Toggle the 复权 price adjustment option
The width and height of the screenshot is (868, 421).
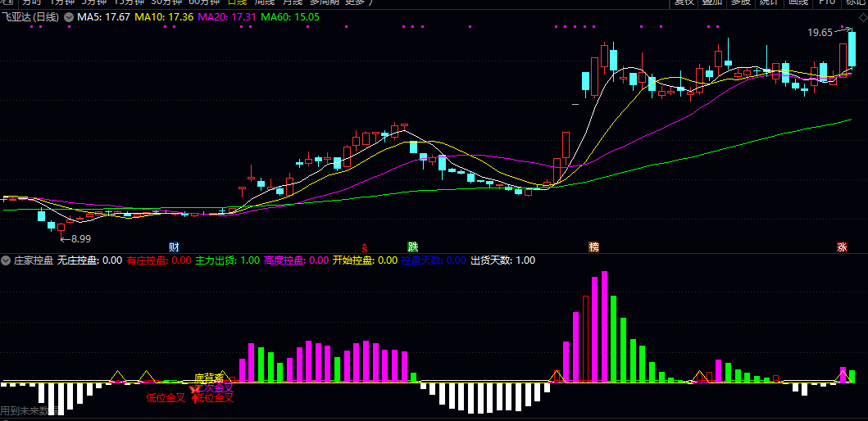coord(684,2)
